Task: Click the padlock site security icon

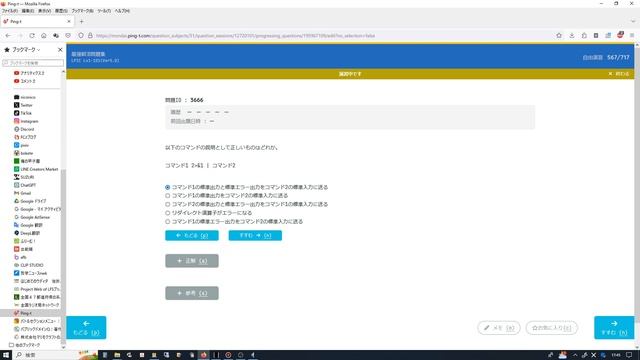Action: [90, 36]
